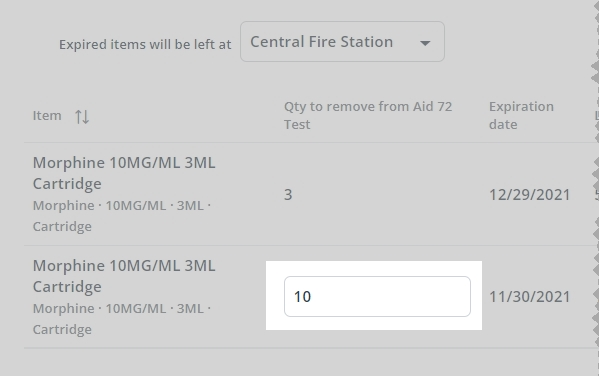Click the word Test in the quantity header

pyautogui.click(x=297, y=125)
